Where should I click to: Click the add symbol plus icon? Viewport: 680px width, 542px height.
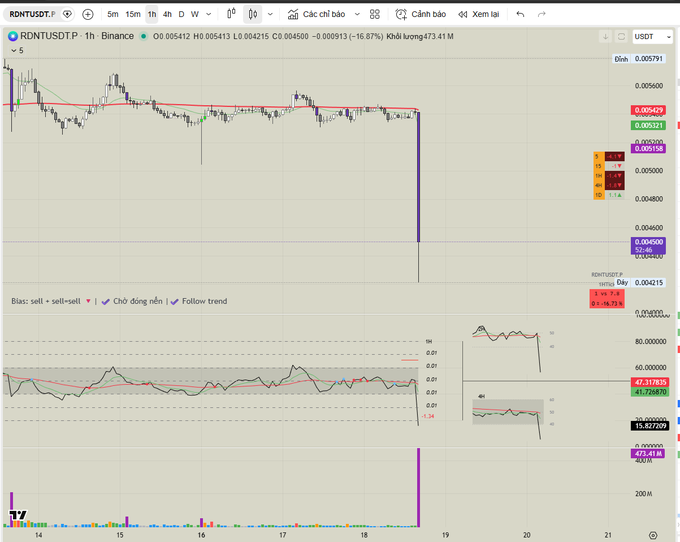(88, 14)
